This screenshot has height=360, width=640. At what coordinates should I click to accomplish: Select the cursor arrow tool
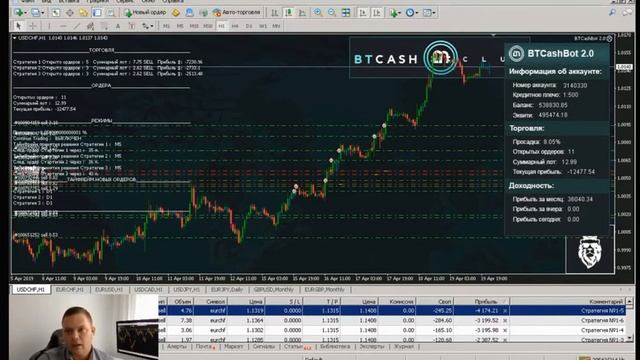(18, 26)
